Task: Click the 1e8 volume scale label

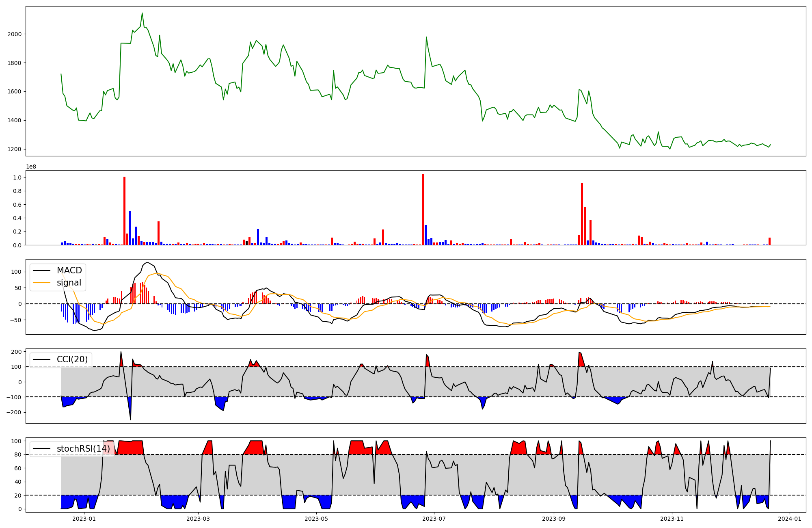Action: [31, 167]
